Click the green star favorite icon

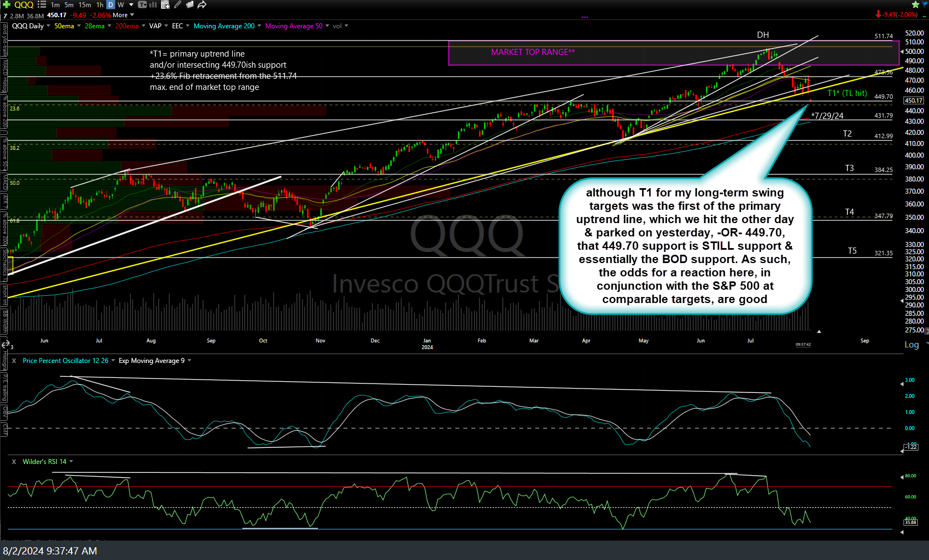915,4
